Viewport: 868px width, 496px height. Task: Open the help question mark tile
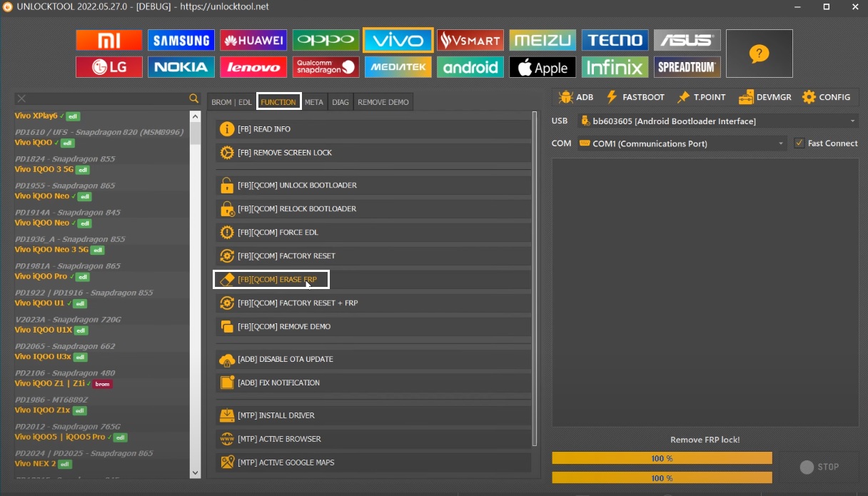[759, 54]
